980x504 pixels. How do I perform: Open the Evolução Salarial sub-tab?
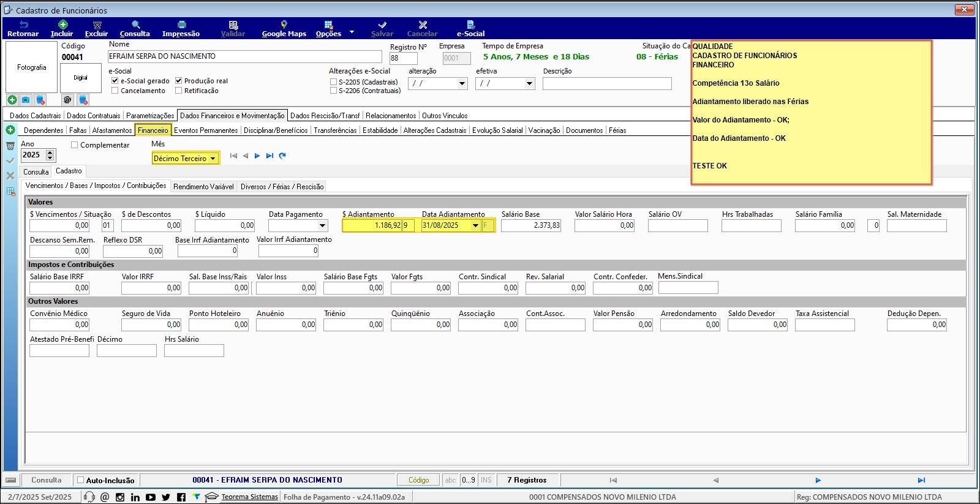(x=497, y=130)
